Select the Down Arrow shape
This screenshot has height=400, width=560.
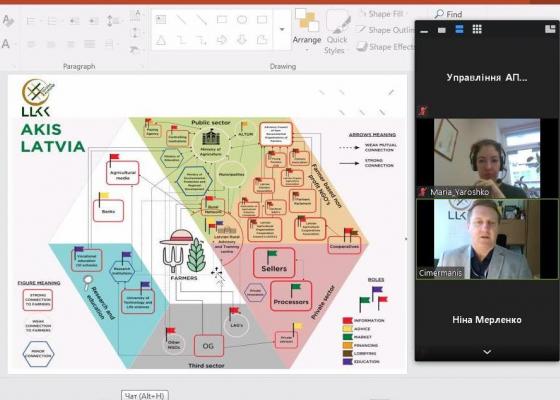[x=242, y=40]
